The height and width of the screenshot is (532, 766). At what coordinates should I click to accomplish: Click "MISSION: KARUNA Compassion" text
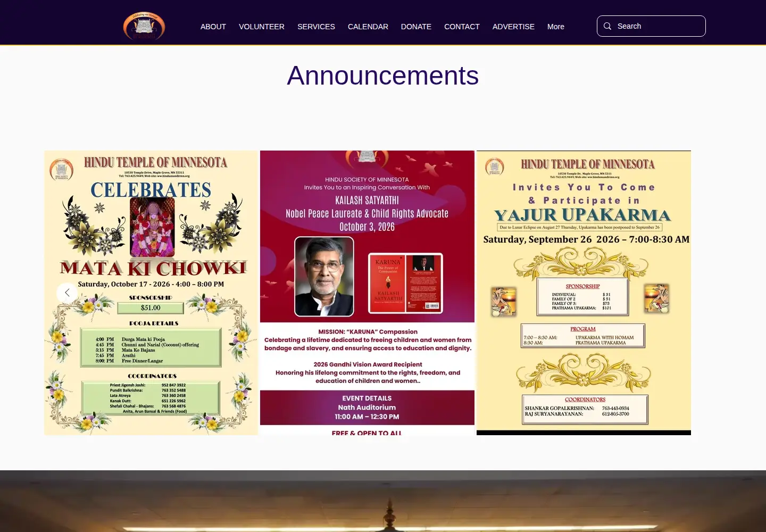(368, 331)
